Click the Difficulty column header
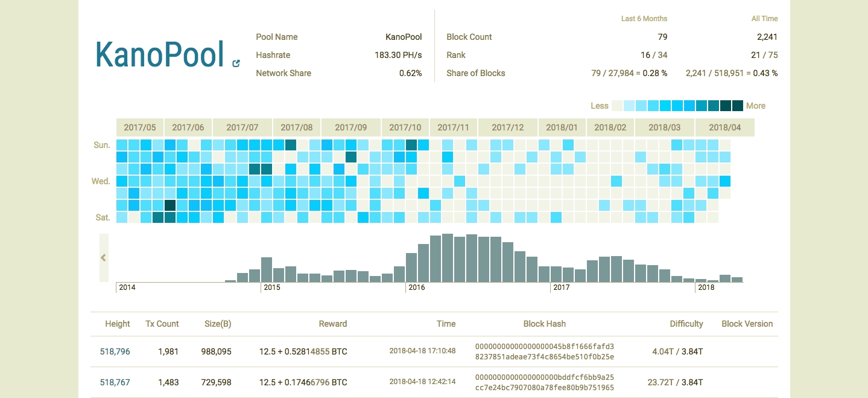 (686, 324)
